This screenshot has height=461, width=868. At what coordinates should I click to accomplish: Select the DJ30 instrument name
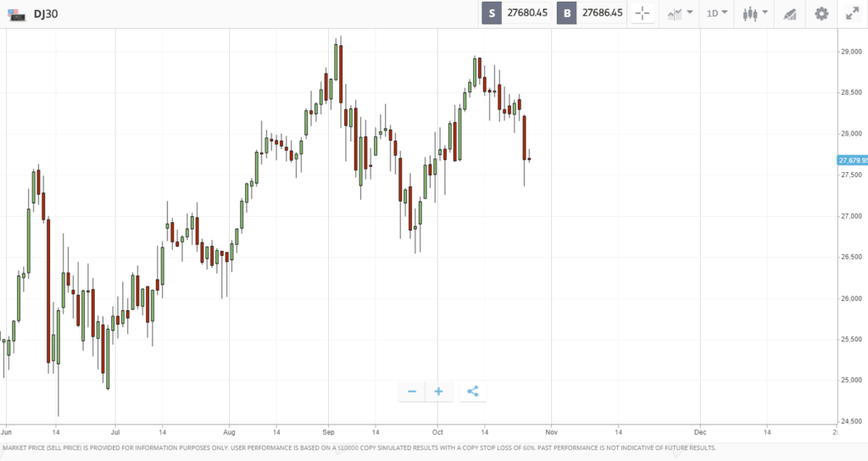pos(46,14)
